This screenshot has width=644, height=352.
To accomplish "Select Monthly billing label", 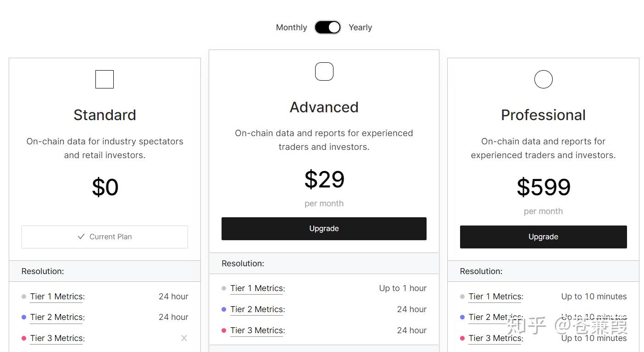I will pyautogui.click(x=291, y=27).
